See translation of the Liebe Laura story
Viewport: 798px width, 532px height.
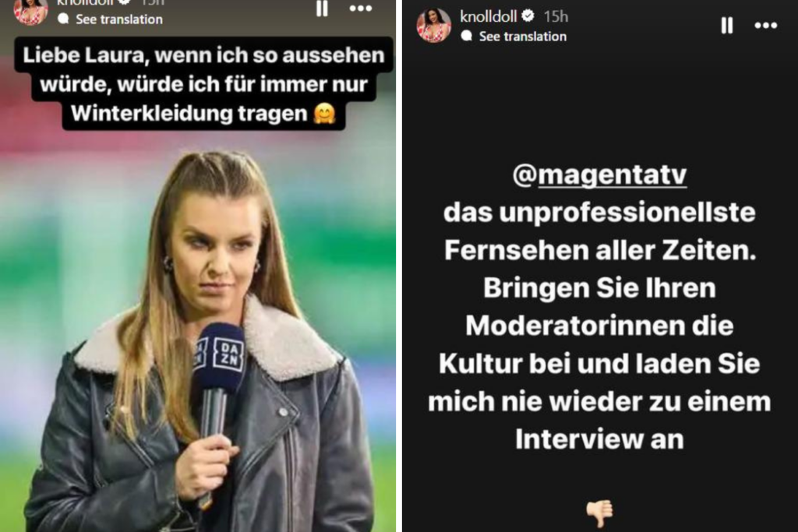coord(119,19)
